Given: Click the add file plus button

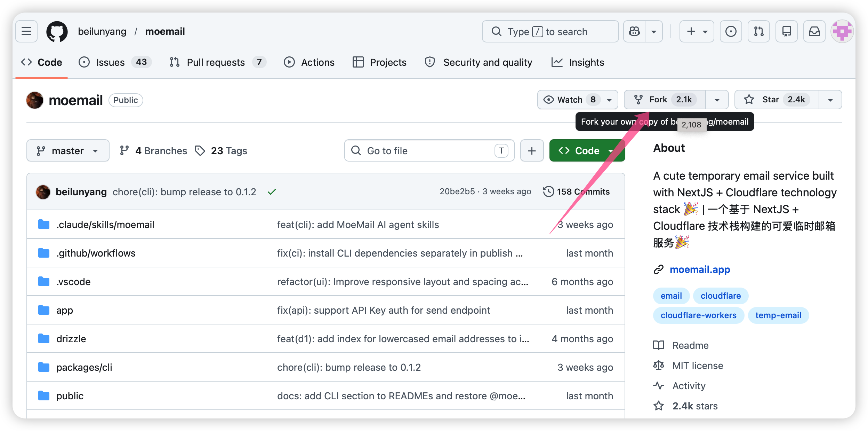Looking at the screenshot, I should (532, 150).
